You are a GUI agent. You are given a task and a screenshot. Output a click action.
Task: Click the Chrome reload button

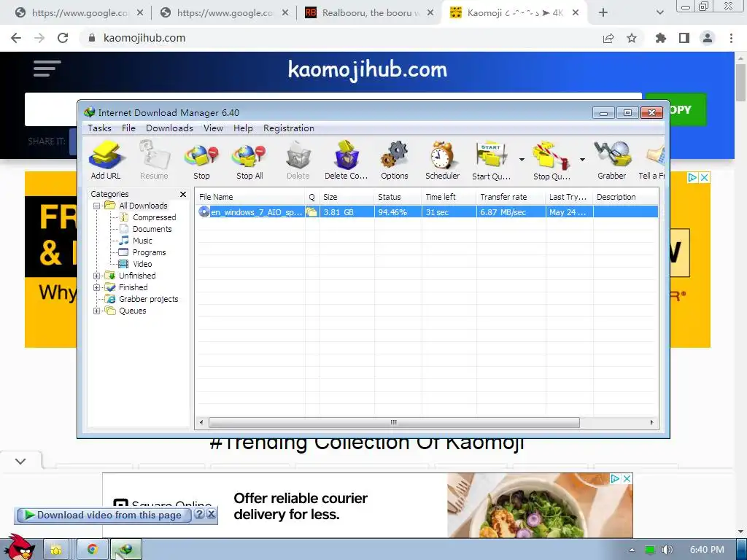[x=63, y=38]
